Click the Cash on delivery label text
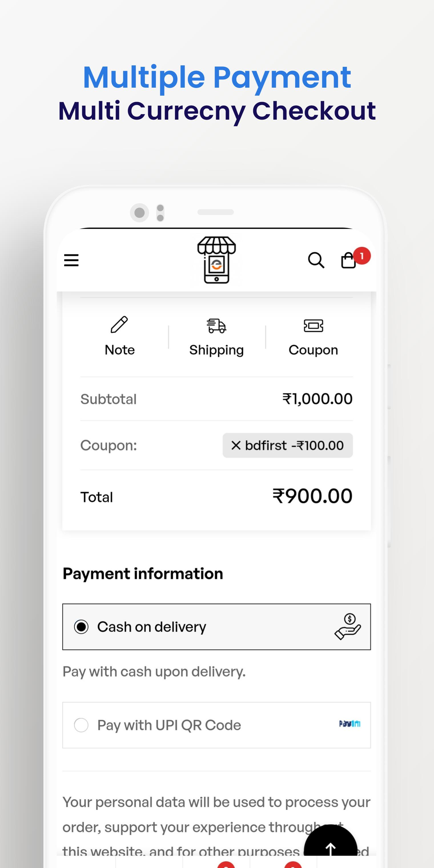 (152, 627)
